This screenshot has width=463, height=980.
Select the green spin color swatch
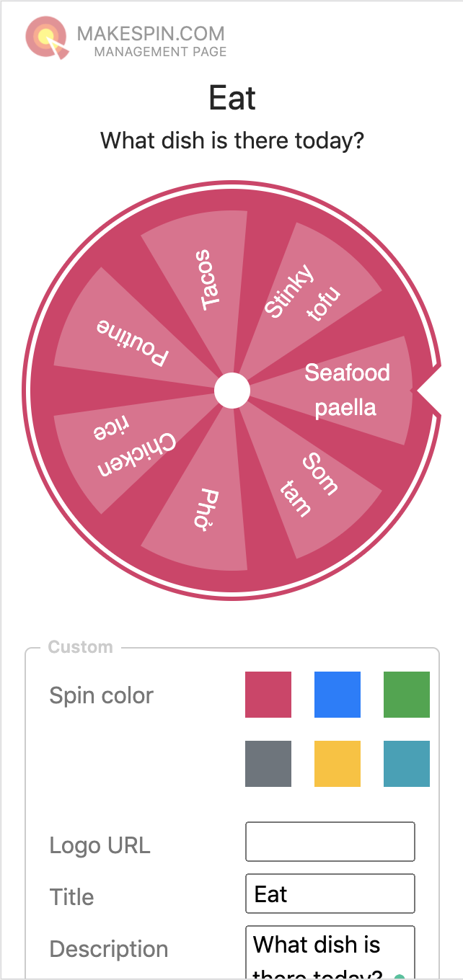click(406, 694)
